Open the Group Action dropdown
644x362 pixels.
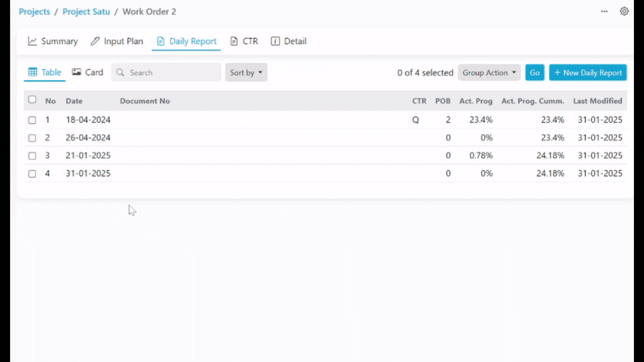tap(489, 72)
